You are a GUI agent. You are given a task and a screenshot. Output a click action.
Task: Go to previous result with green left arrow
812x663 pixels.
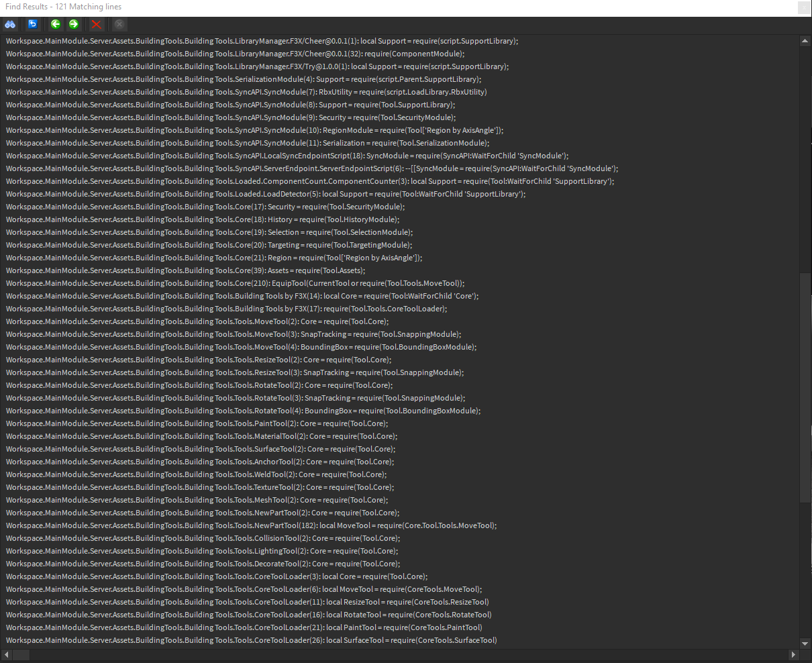pos(55,24)
